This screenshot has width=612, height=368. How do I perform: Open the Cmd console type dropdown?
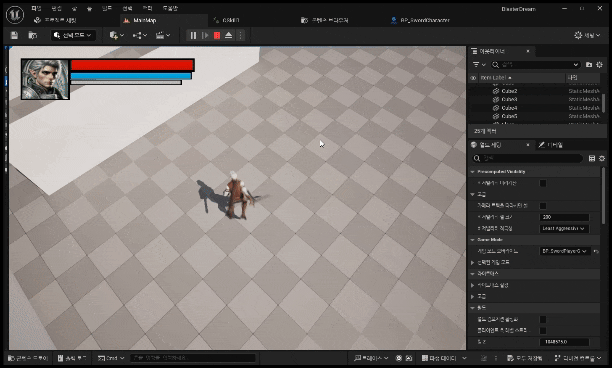point(111,358)
